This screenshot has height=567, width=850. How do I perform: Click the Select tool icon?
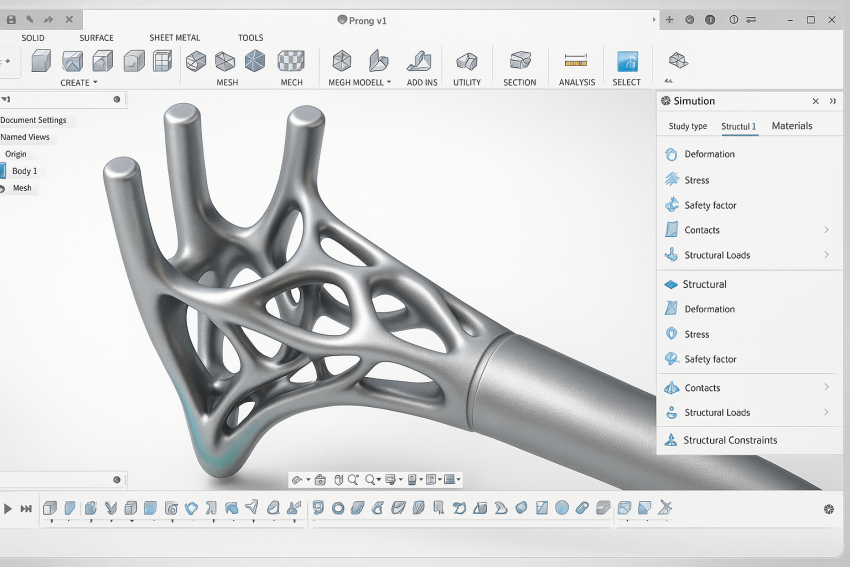627,61
